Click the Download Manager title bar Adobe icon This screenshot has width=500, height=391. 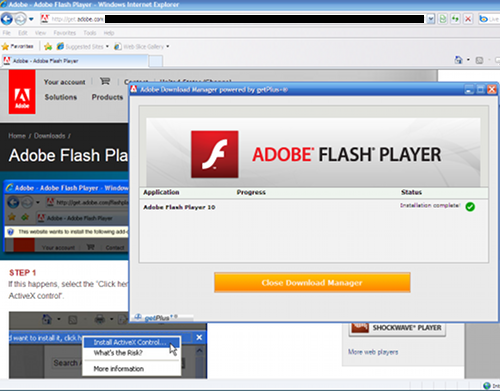coord(134,89)
